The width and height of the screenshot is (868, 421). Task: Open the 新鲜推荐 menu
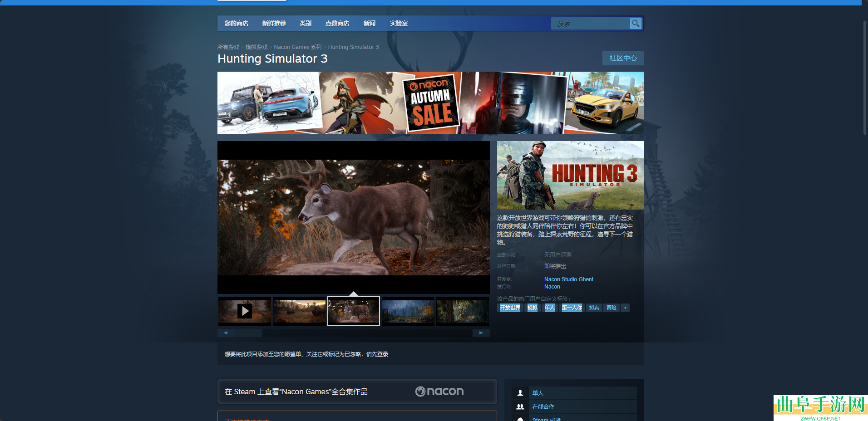coord(274,23)
